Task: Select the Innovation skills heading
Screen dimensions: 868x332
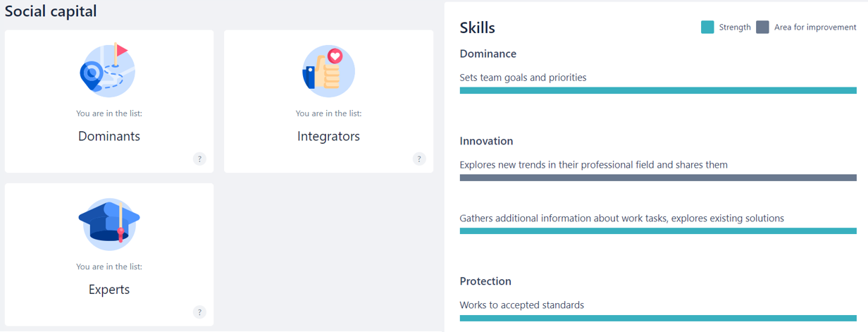Action: 486,141
